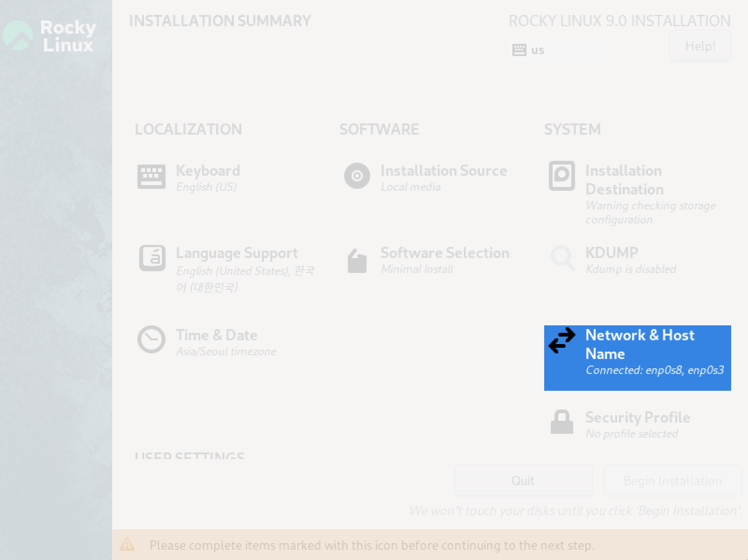Click the Network & Host Name arrows icon

click(x=561, y=340)
